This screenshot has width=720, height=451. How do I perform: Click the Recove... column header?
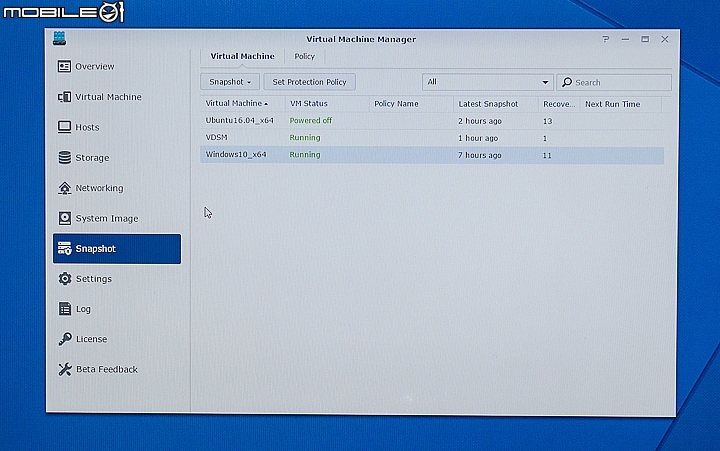click(x=559, y=104)
